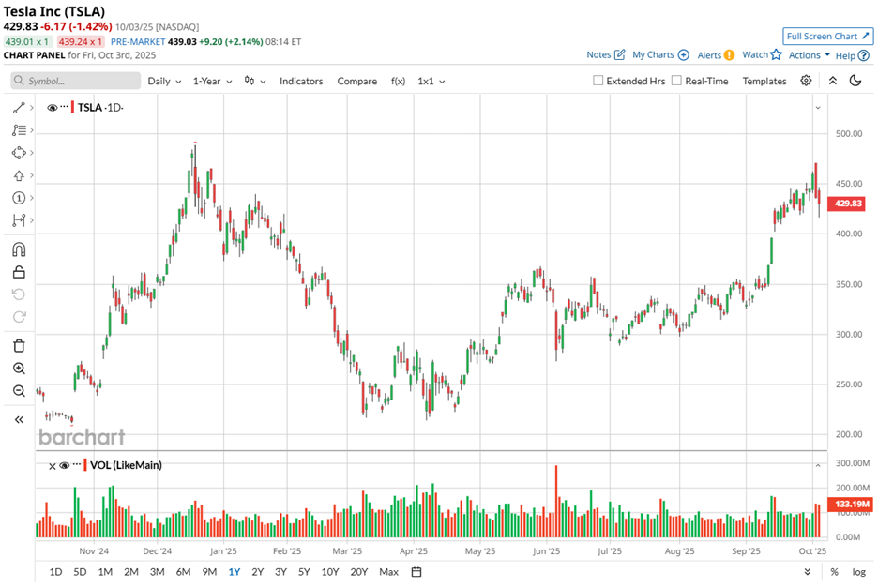Select the measurement range tool

coord(19,220)
